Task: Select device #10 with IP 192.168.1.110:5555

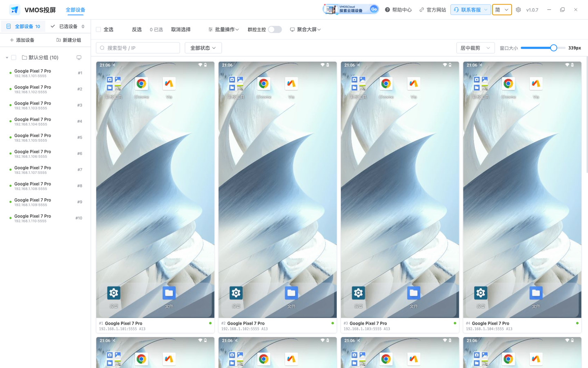Action: pos(45,218)
